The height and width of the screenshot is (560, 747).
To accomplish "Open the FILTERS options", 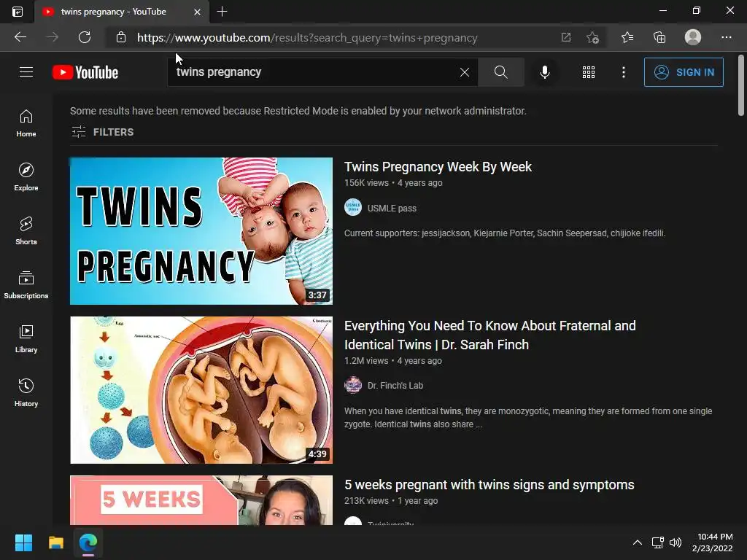I will point(102,132).
